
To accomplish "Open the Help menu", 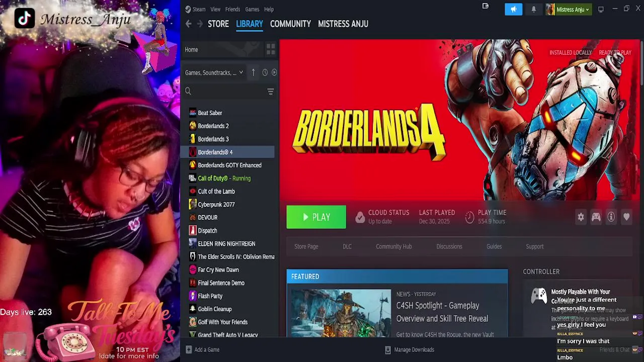I will click(x=269, y=9).
